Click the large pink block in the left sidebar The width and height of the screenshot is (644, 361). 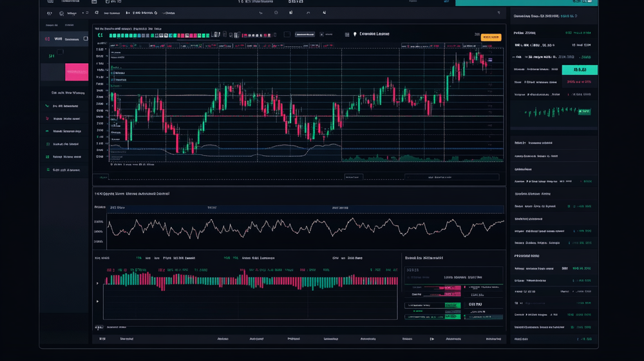[x=77, y=72]
